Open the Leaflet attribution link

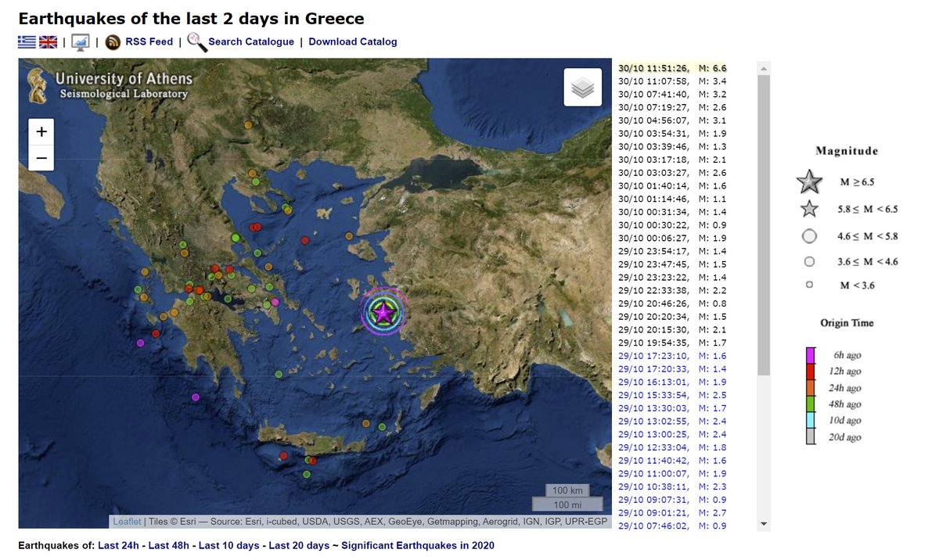click(x=127, y=522)
